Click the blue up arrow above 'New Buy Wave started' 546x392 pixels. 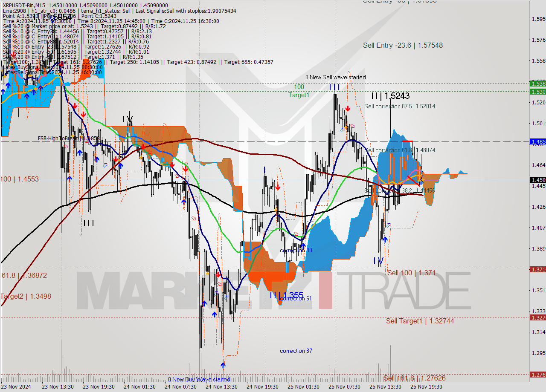pyautogui.click(x=223, y=365)
